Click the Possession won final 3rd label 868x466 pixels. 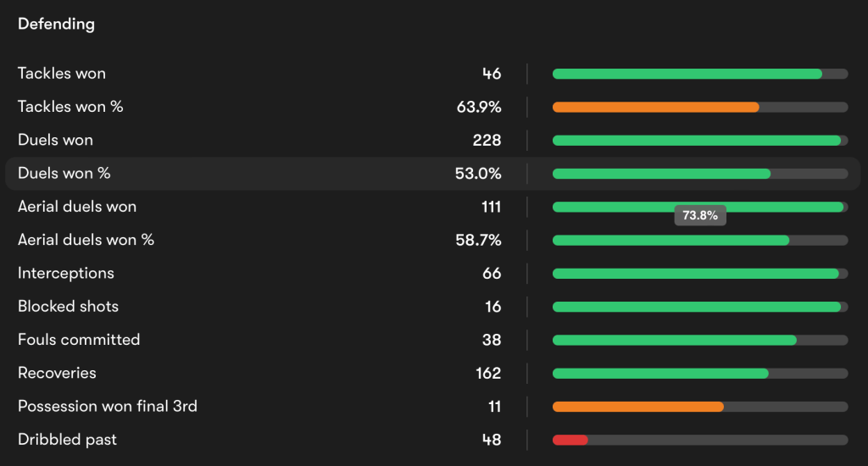(108, 407)
